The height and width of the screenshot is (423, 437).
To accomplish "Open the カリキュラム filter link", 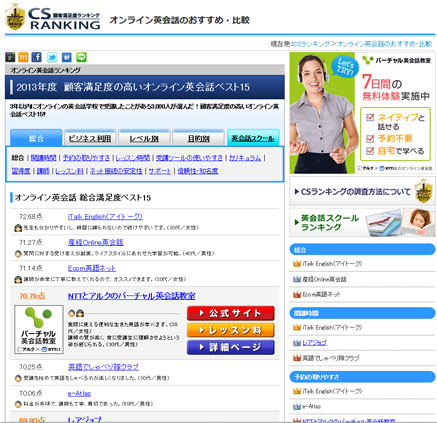I will pyautogui.click(x=245, y=158).
